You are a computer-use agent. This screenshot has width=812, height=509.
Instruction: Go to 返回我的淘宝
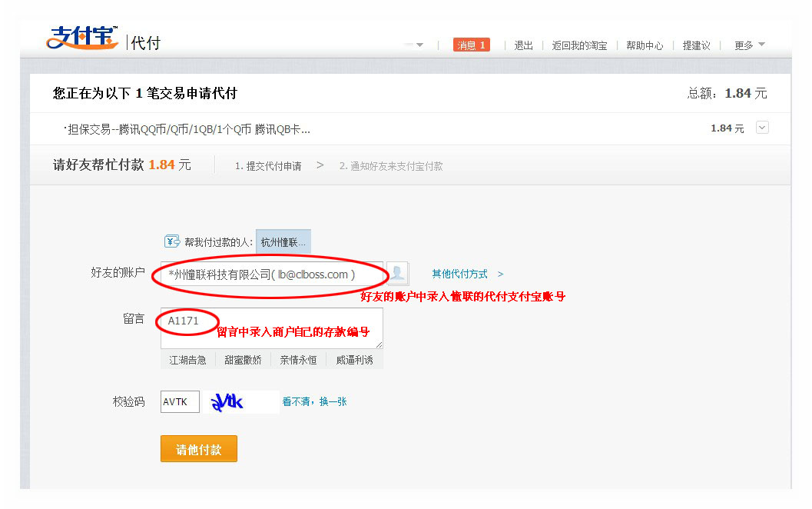tap(579, 45)
